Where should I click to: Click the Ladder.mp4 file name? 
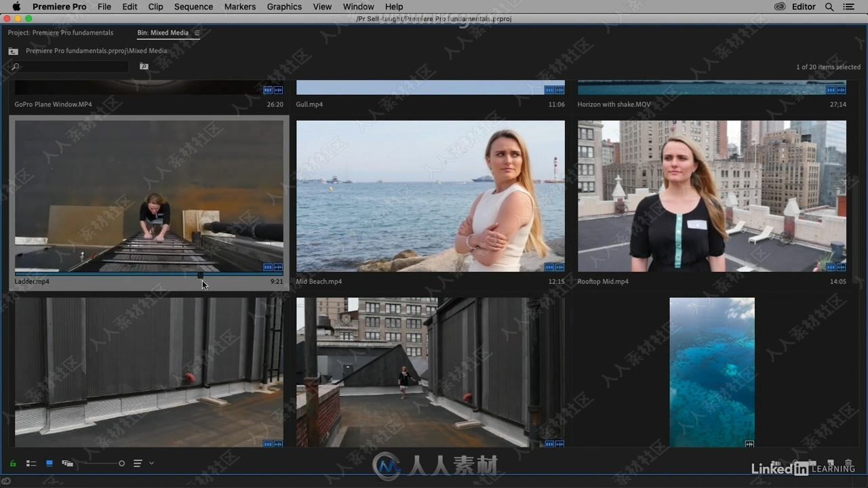[x=32, y=281]
